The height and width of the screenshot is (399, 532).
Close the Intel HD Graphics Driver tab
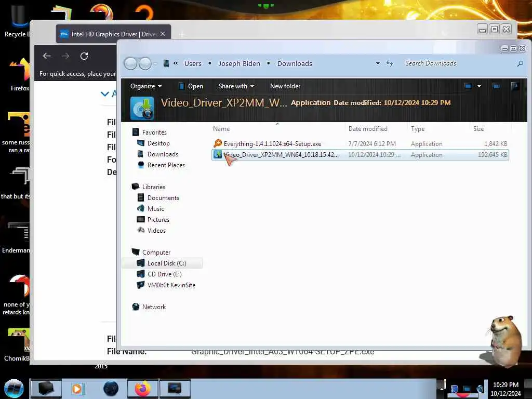(163, 34)
